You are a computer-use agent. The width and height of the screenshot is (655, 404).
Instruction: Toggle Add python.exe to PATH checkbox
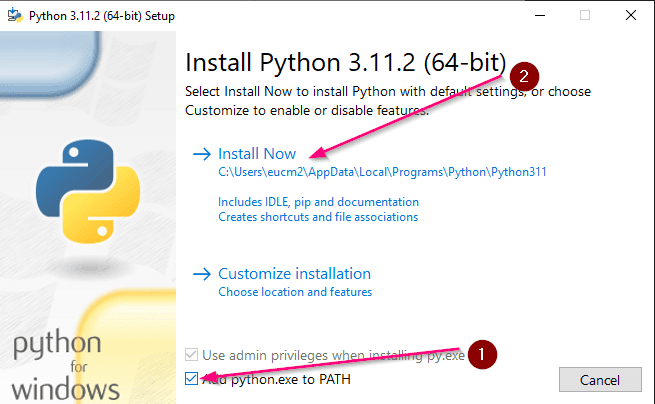191,379
